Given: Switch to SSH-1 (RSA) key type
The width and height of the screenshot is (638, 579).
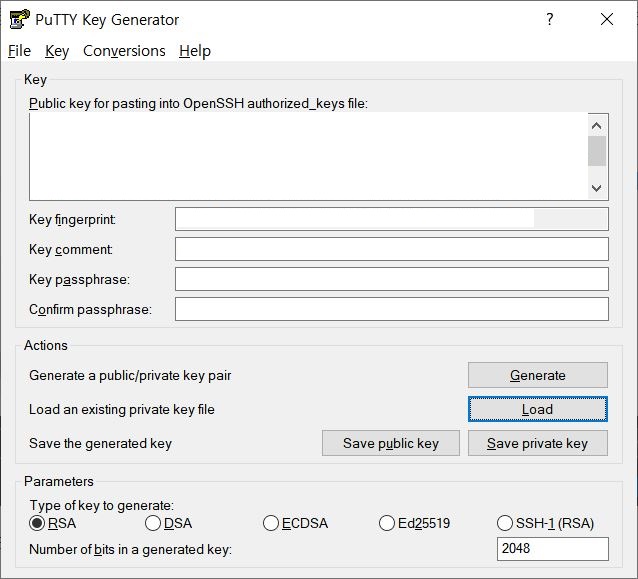Looking at the screenshot, I should pyautogui.click(x=505, y=523).
